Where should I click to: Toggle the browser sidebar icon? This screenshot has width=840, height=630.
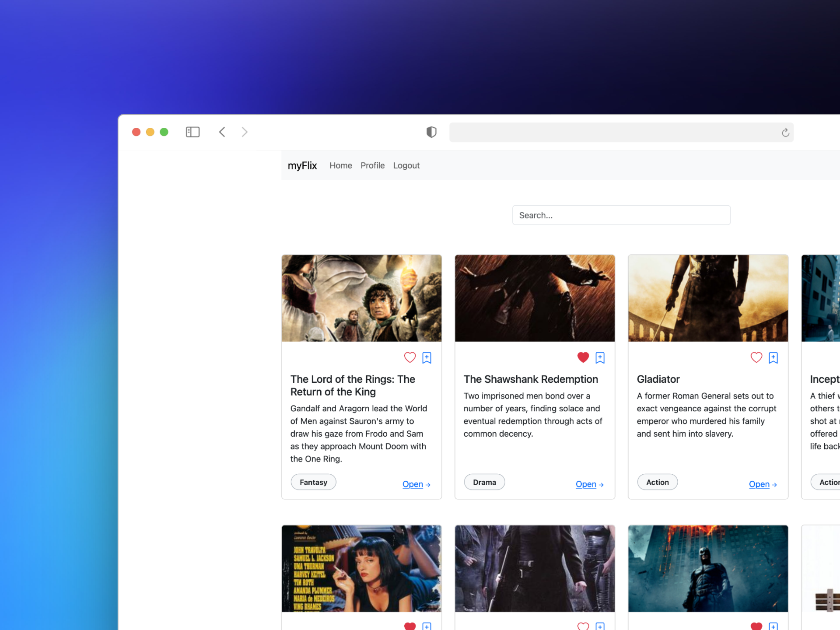tap(192, 132)
